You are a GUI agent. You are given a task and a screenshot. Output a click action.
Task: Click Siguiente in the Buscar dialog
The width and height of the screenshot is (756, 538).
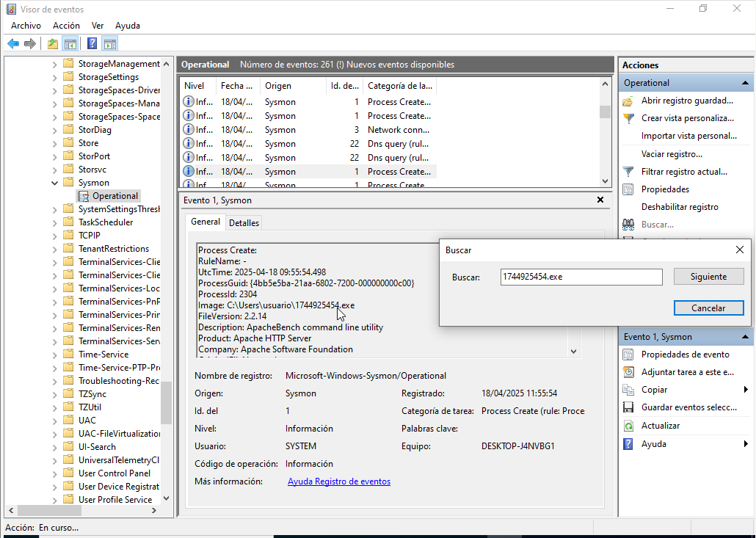click(708, 277)
